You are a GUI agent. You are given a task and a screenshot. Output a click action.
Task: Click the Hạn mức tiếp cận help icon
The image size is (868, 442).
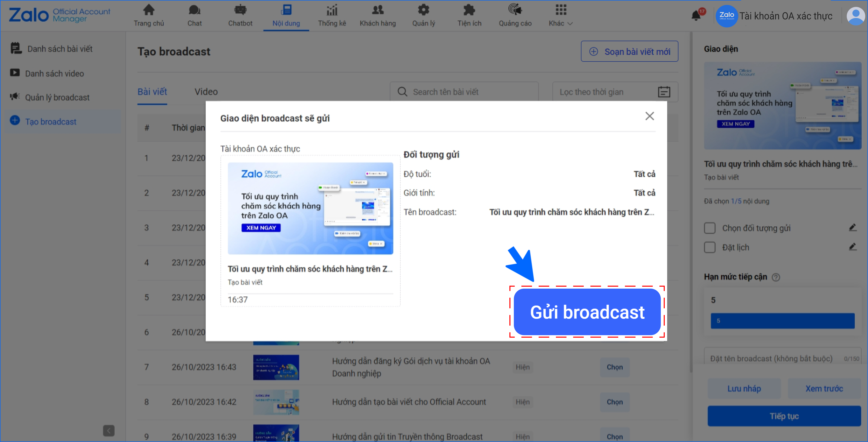point(776,277)
